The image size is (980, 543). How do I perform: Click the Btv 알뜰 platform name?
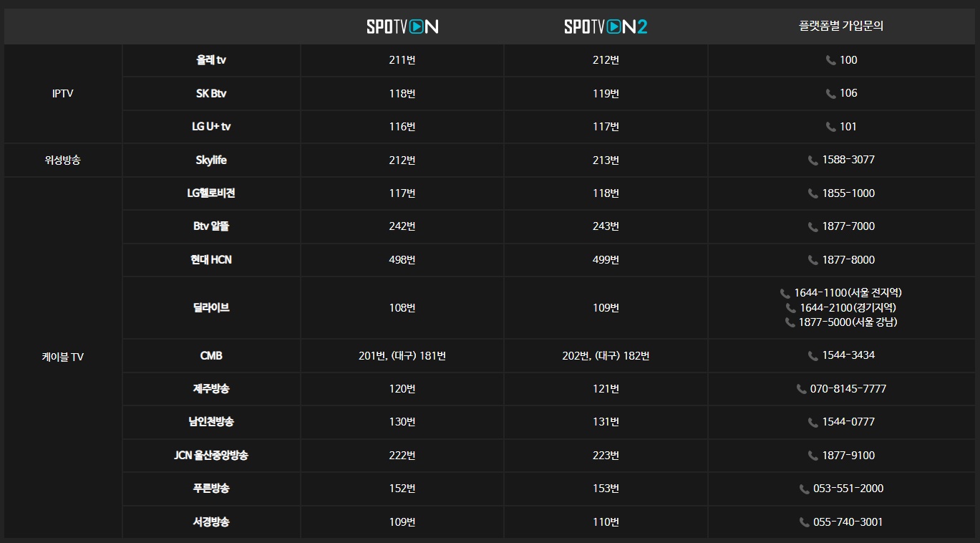coord(211,226)
